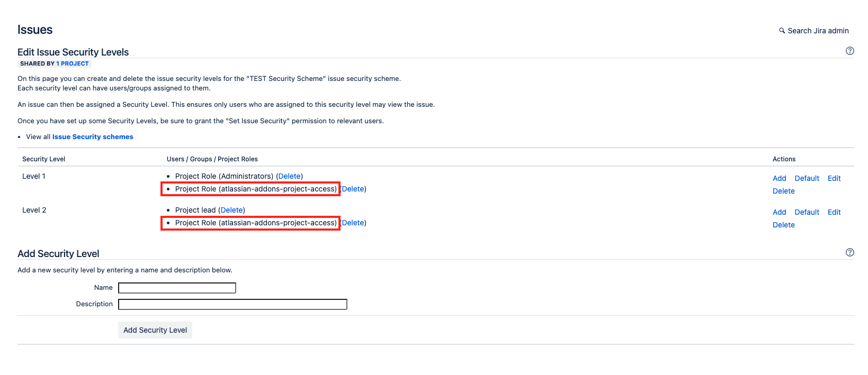This screenshot has width=868, height=375.
Task: Delete the Level 1 security level
Action: (783, 191)
